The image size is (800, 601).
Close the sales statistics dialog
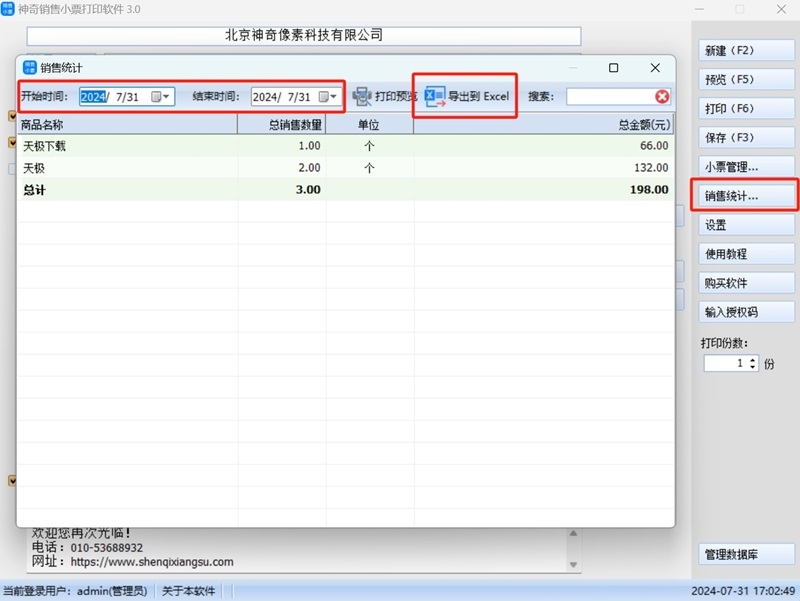click(x=655, y=68)
